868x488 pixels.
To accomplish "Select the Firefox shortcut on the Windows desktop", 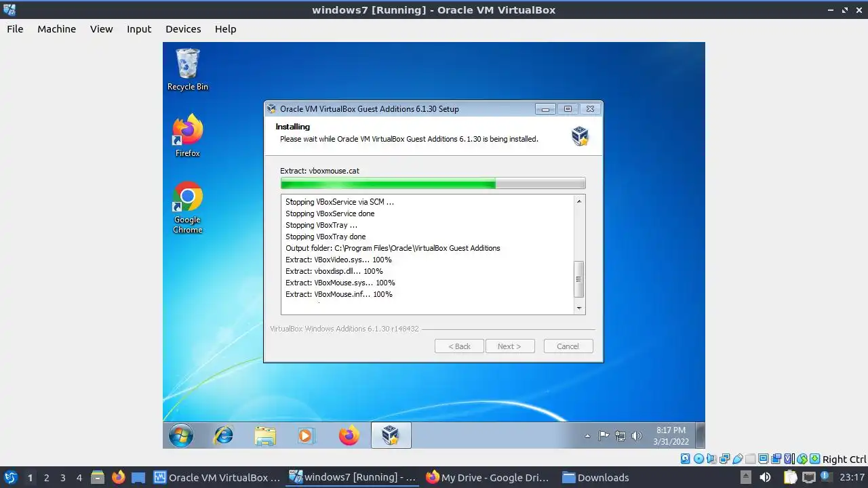I will (188, 136).
